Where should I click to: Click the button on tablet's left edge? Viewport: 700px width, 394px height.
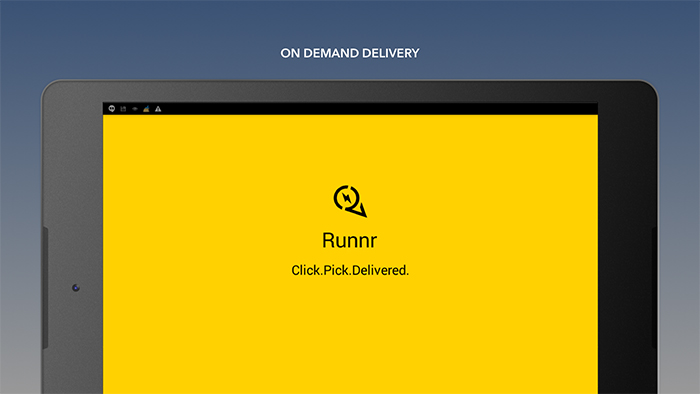pyautogui.click(x=45, y=288)
